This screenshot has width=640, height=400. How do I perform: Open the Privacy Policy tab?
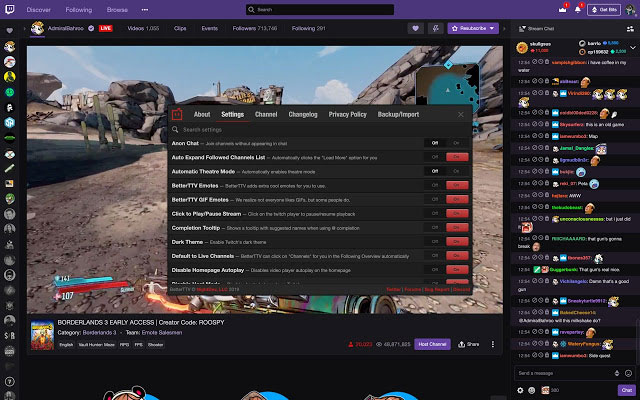click(x=347, y=115)
